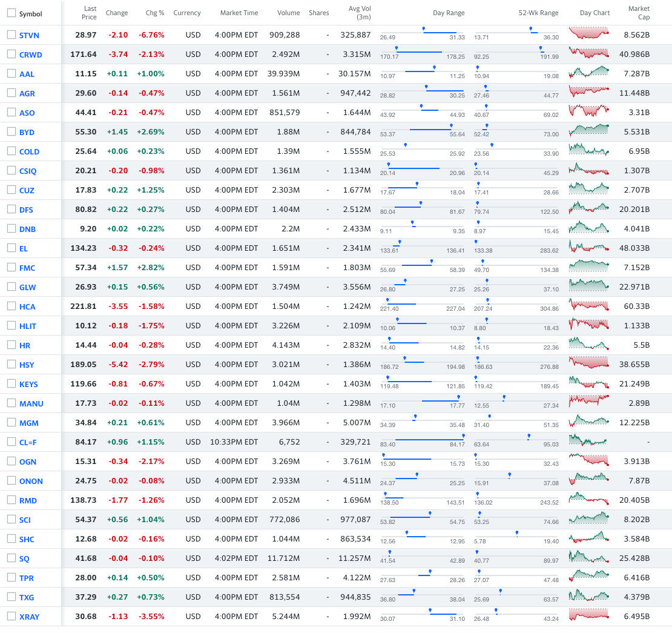Sort table by Change header
Screen dimensions: 672x633
pos(117,13)
